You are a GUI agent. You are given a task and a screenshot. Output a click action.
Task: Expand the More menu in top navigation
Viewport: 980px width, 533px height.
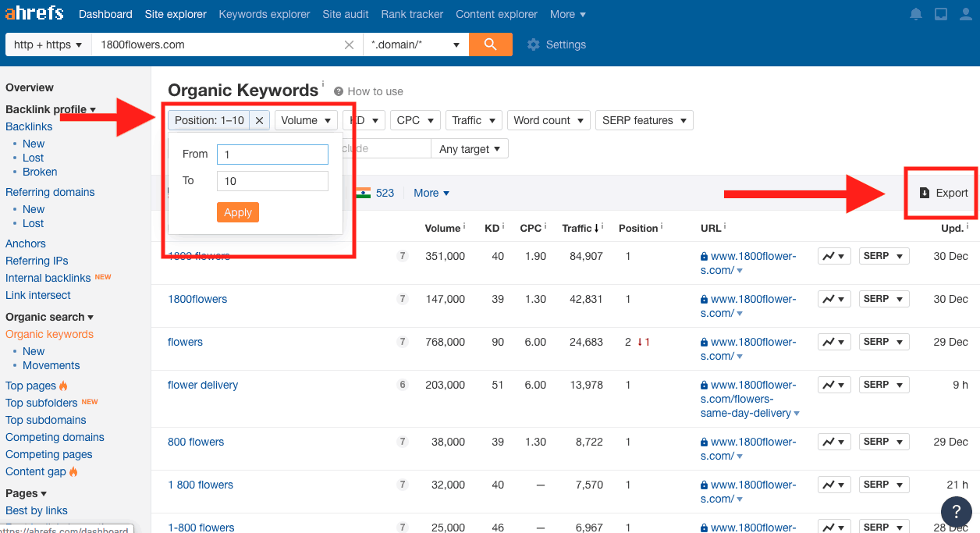pyautogui.click(x=568, y=14)
